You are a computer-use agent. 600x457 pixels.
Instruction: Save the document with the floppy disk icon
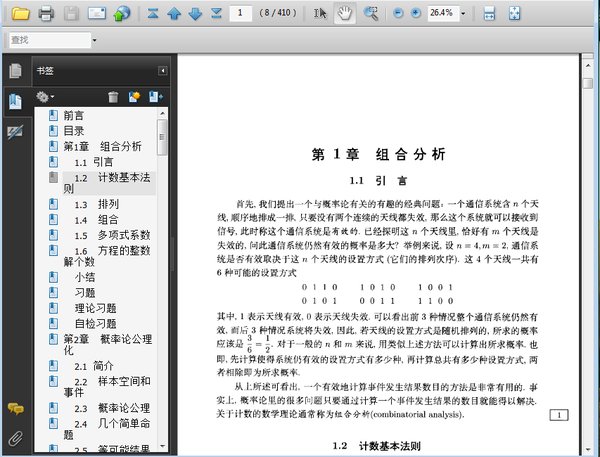coord(71,14)
